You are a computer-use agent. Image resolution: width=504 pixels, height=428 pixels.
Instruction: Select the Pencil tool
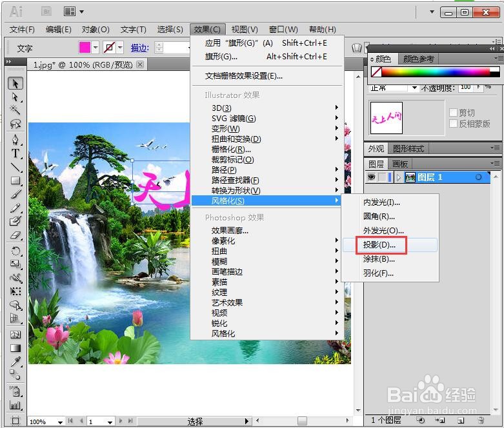tap(15, 208)
